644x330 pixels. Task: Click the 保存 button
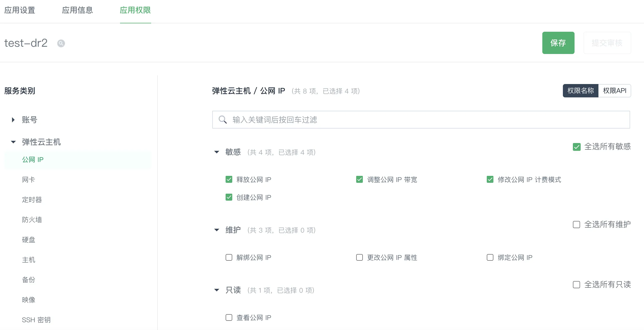(x=558, y=43)
